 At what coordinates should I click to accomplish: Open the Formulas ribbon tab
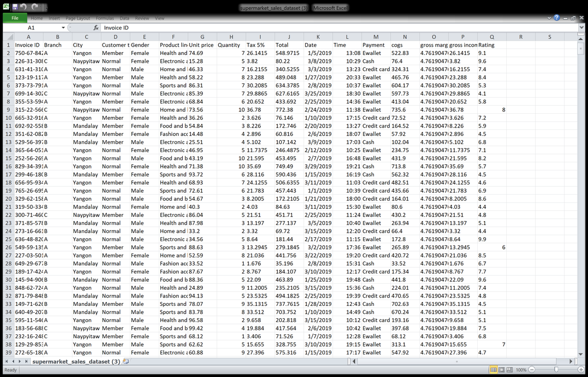click(x=104, y=18)
